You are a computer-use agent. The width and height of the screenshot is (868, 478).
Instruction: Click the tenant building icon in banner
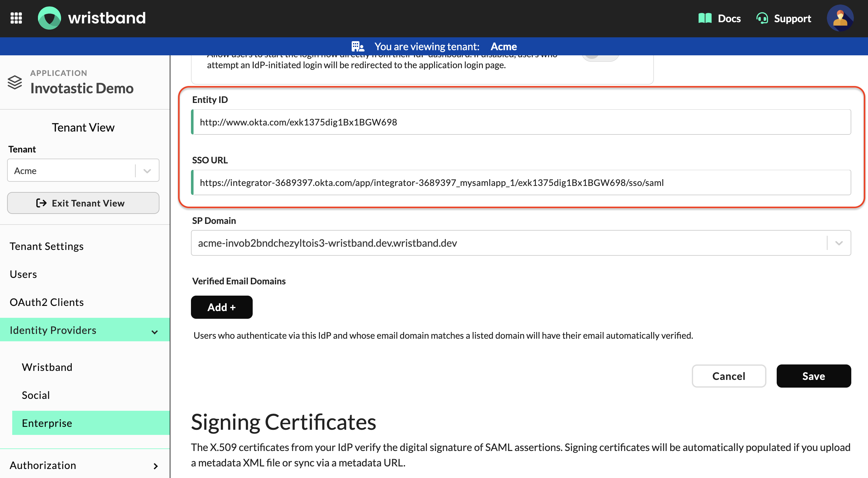coord(358,46)
